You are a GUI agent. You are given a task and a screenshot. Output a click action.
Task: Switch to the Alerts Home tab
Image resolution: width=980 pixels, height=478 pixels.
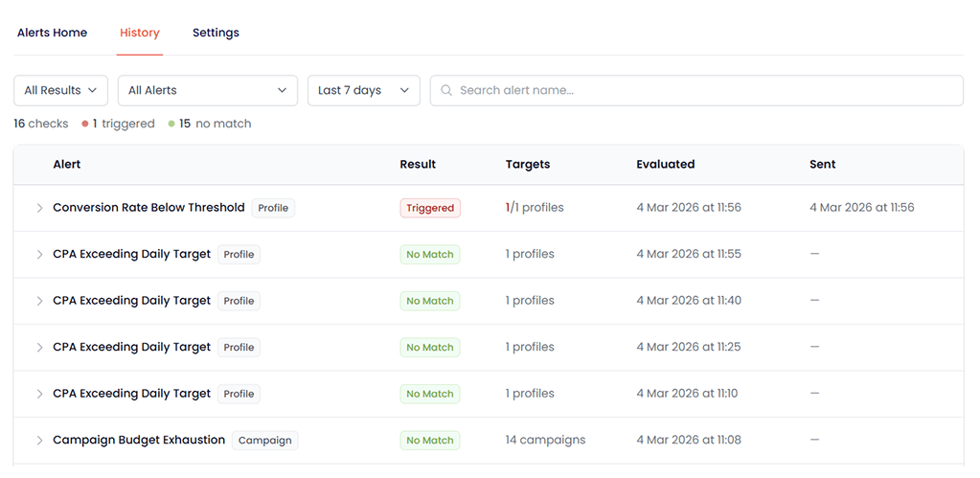(x=52, y=33)
